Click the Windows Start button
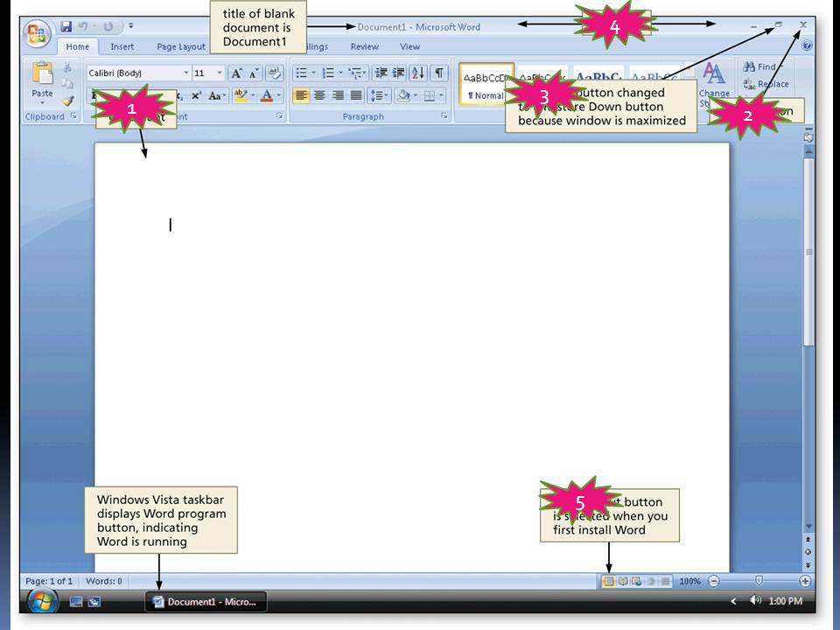 (42, 602)
